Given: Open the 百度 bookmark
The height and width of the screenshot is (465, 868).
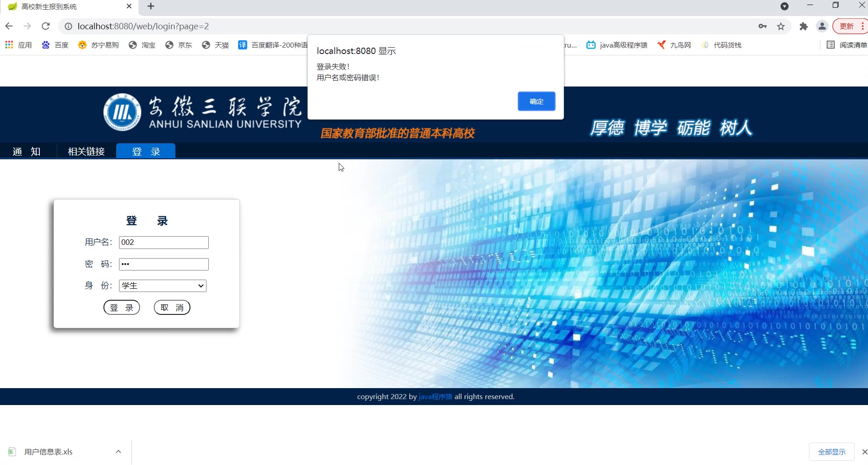Looking at the screenshot, I should pyautogui.click(x=55, y=45).
